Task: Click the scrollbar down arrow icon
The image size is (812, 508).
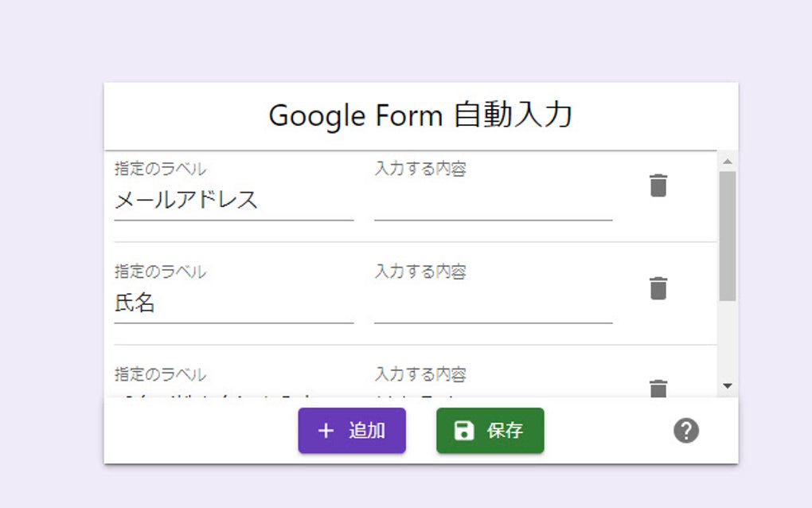Action: [725, 386]
